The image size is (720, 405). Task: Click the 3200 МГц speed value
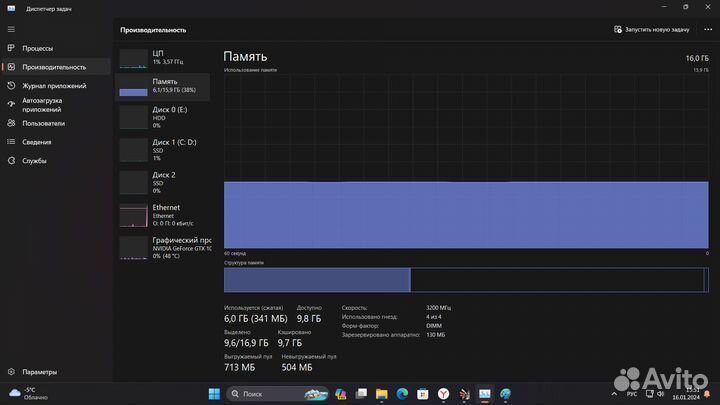point(439,308)
